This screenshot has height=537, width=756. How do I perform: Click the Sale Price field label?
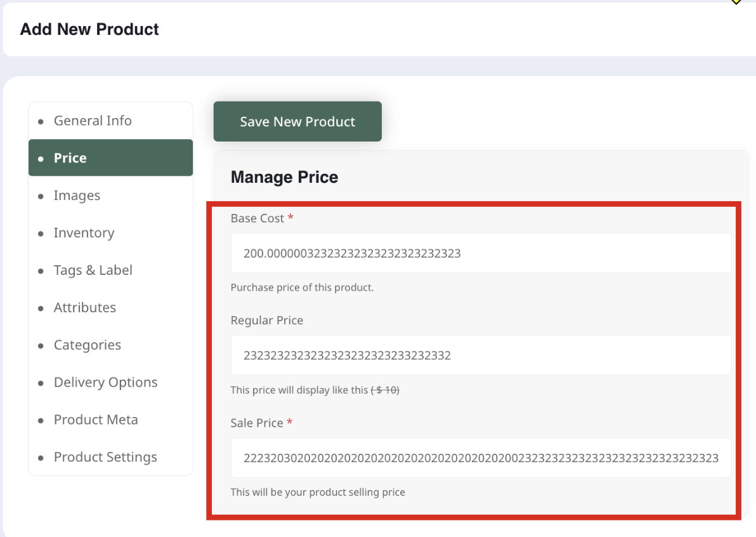(257, 423)
